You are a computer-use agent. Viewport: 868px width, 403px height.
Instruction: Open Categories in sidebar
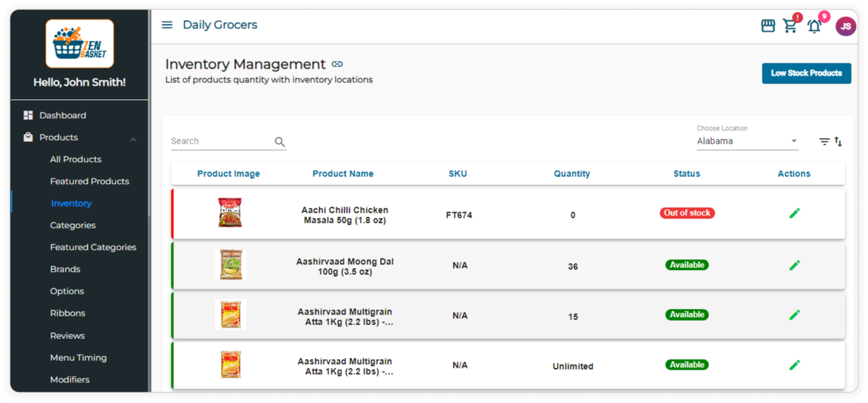(73, 225)
